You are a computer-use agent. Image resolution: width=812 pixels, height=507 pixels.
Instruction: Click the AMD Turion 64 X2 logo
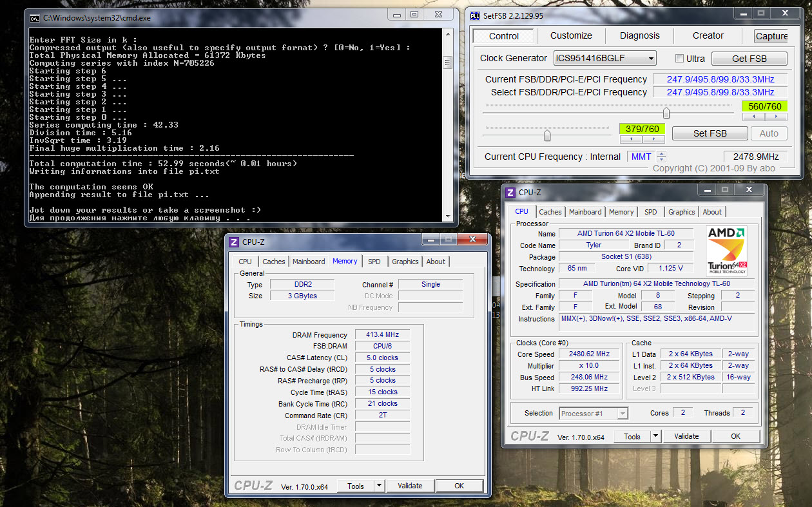[727, 251]
